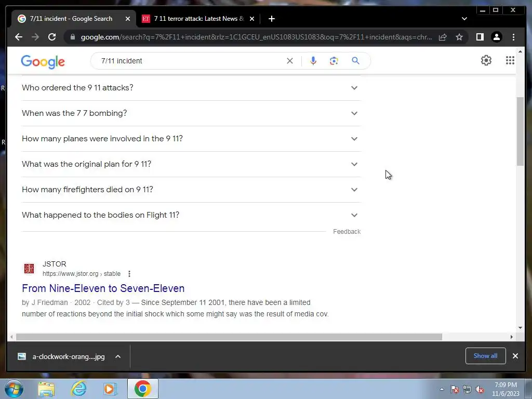Close the 7 11 terror attack tab
Viewport: 532px width, 399px height.
point(252,19)
